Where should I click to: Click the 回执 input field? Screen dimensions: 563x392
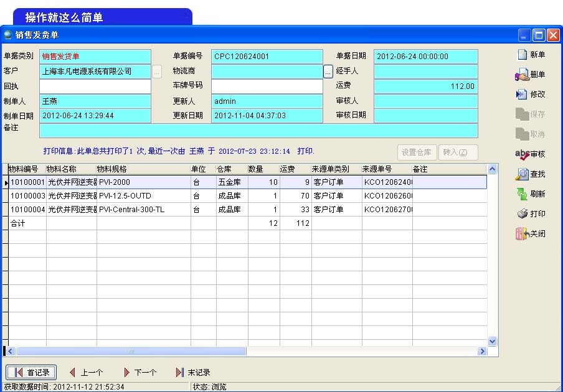pyautogui.click(x=95, y=86)
